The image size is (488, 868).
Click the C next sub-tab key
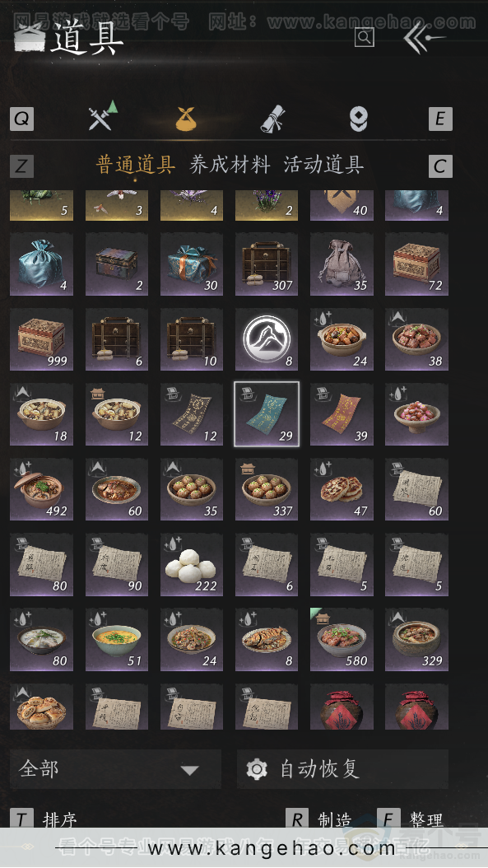tap(440, 166)
